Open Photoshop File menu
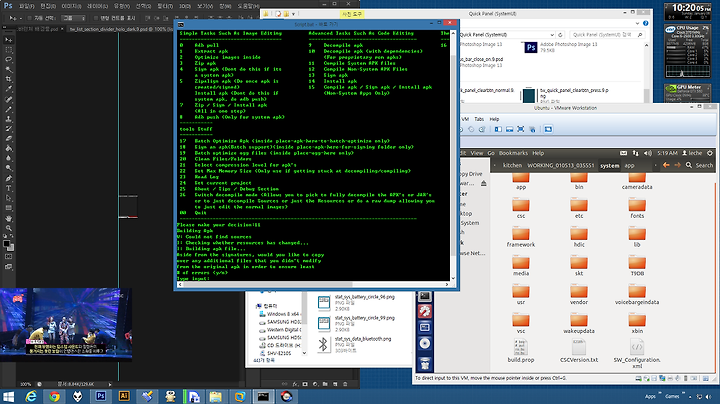720x404 pixels. [27, 6]
